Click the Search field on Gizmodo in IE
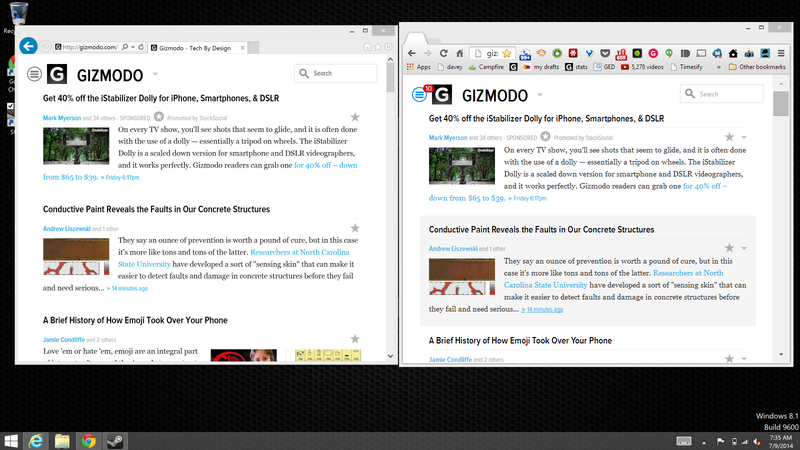The width and height of the screenshot is (800, 450). [336, 73]
